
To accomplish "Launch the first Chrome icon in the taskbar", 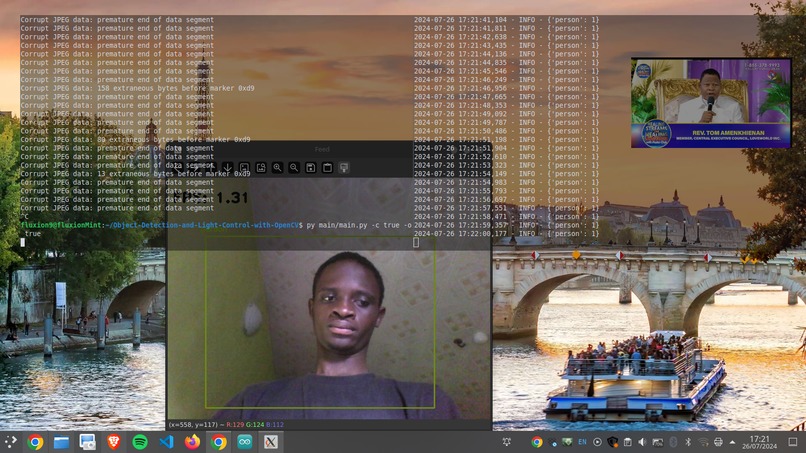I will pos(35,442).
